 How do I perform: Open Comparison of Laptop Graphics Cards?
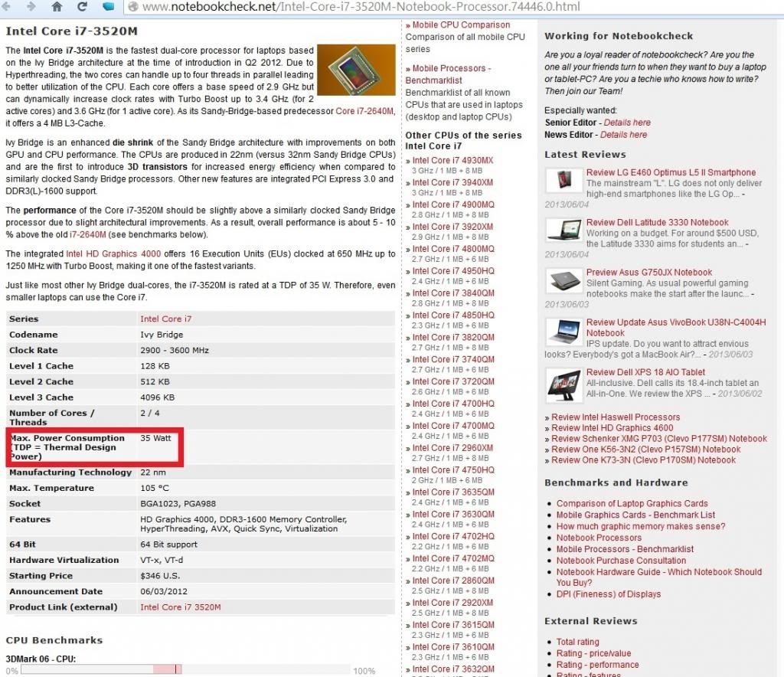(x=632, y=503)
